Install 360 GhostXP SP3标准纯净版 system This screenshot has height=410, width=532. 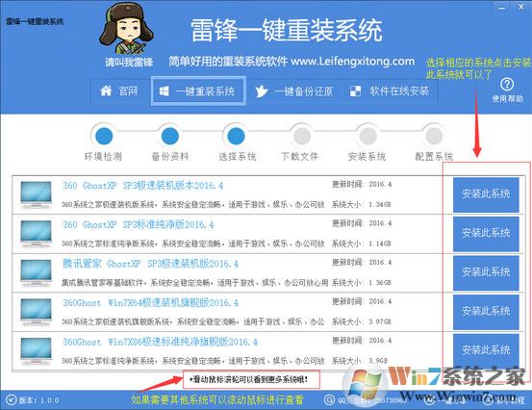point(486,234)
